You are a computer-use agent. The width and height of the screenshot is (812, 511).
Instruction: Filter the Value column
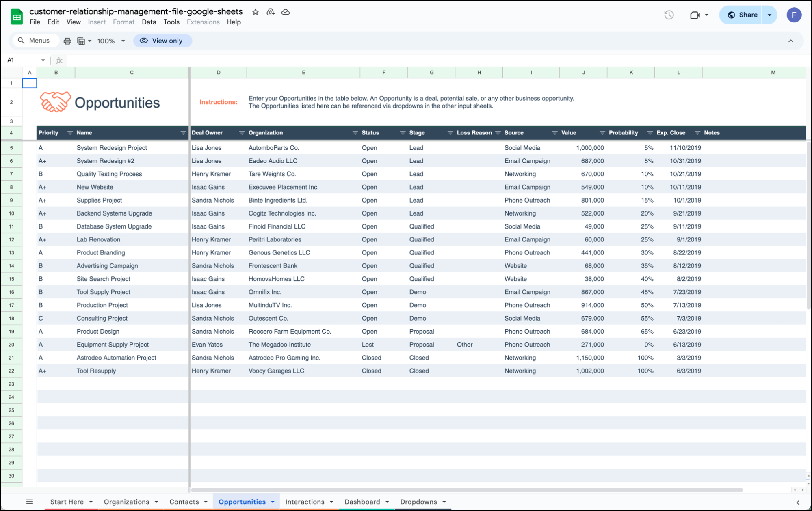(602, 133)
